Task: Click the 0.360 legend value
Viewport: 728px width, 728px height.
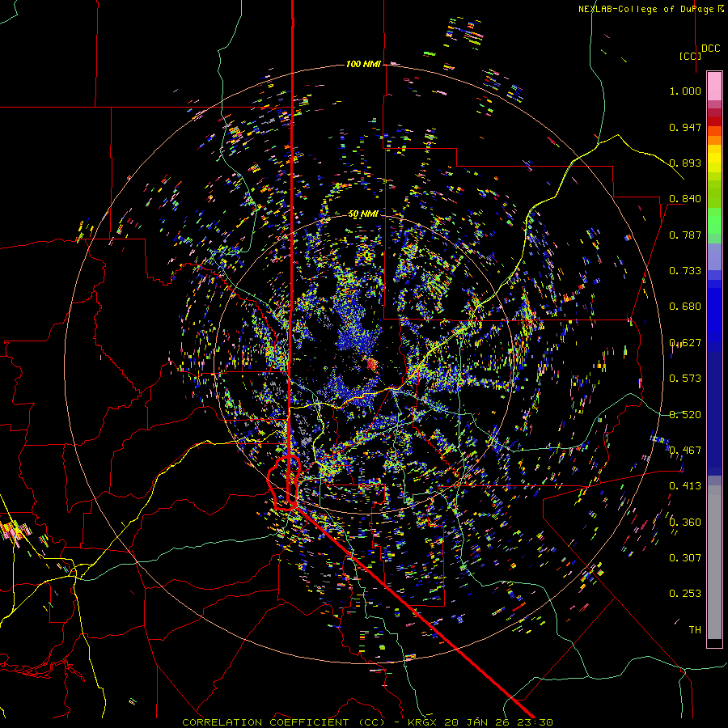Action: point(685,523)
